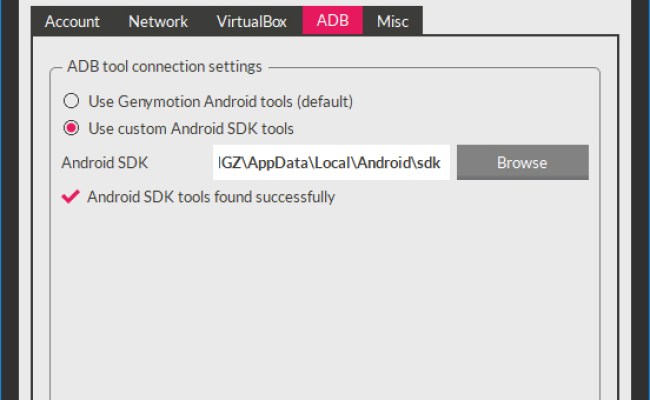Go to the VirtualBox tab
The height and width of the screenshot is (400, 650).
coord(252,21)
